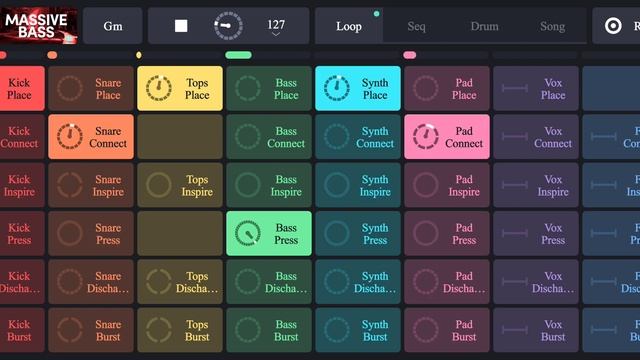Click the Massive Bass logo thumbnail

pos(39,25)
